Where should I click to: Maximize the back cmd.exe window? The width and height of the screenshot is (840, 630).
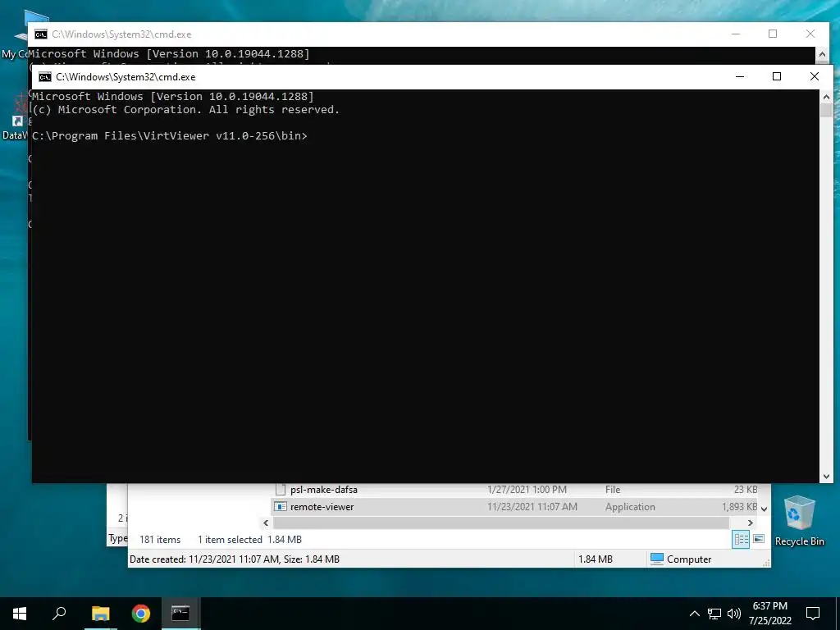point(773,34)
